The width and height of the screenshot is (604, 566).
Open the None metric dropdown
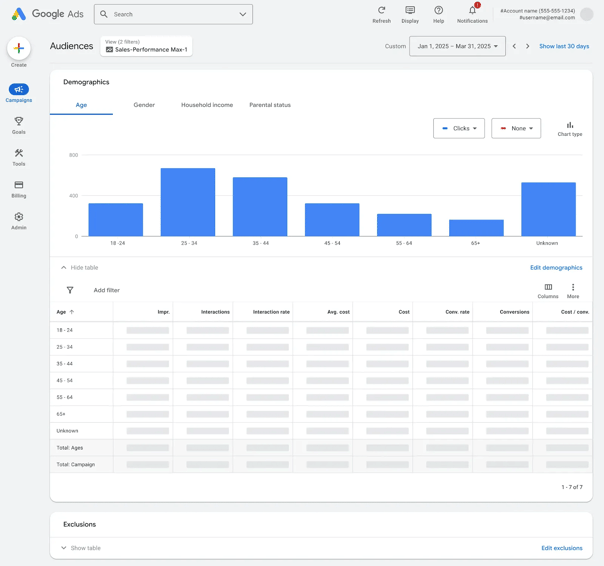pyautogui.click(x=516, y=128)
